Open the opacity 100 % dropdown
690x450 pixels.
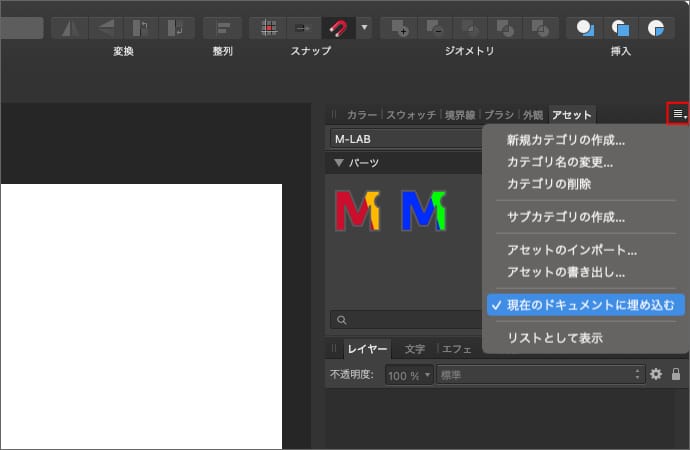[427, 375]
